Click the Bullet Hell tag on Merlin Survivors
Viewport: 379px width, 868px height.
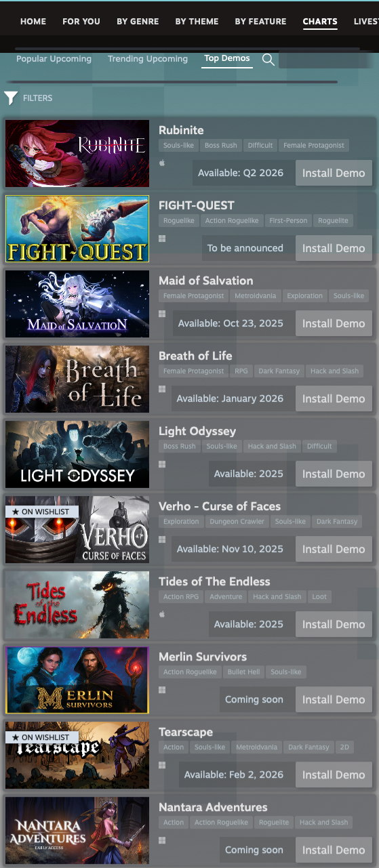(x=243, y=672)
